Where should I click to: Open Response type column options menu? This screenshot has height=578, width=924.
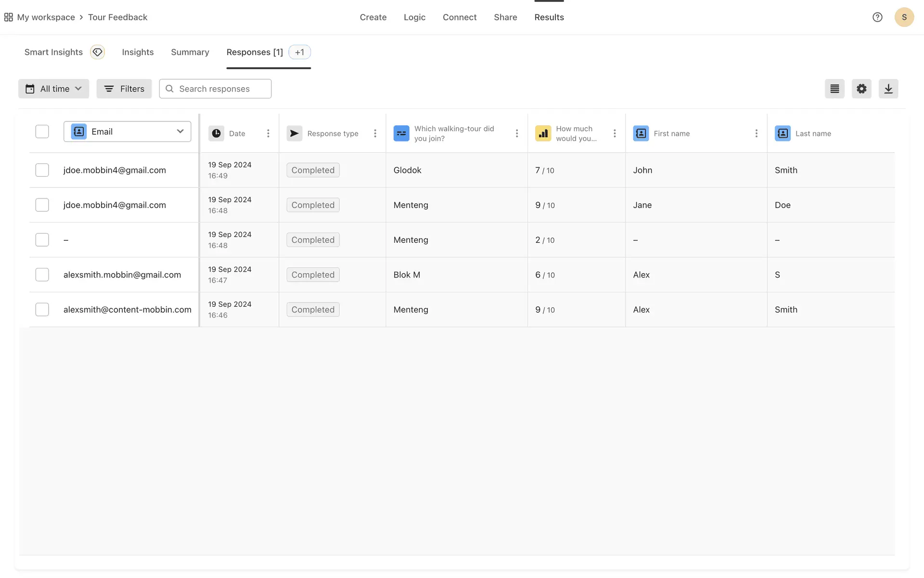pyautogui.click(x=375, y=133)
